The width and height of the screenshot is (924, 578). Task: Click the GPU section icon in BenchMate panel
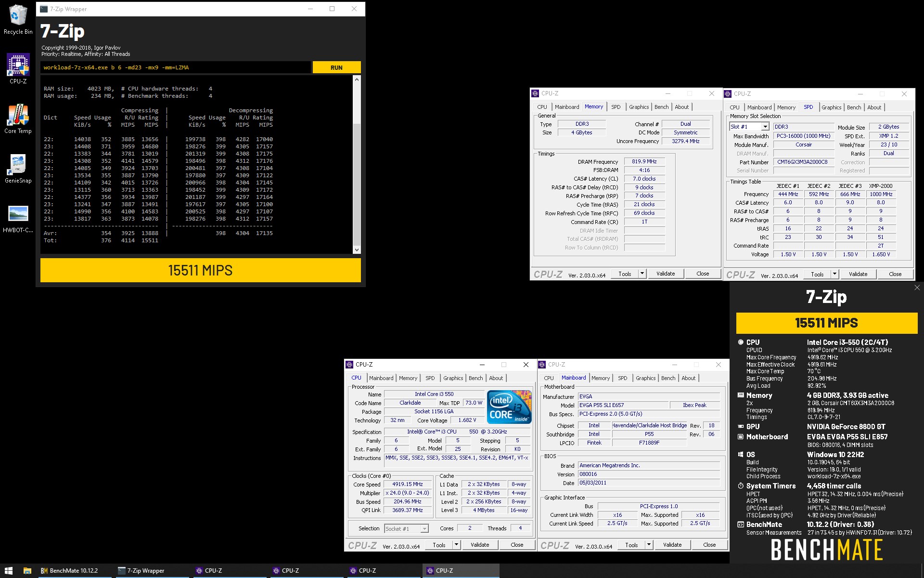point(740,427)
